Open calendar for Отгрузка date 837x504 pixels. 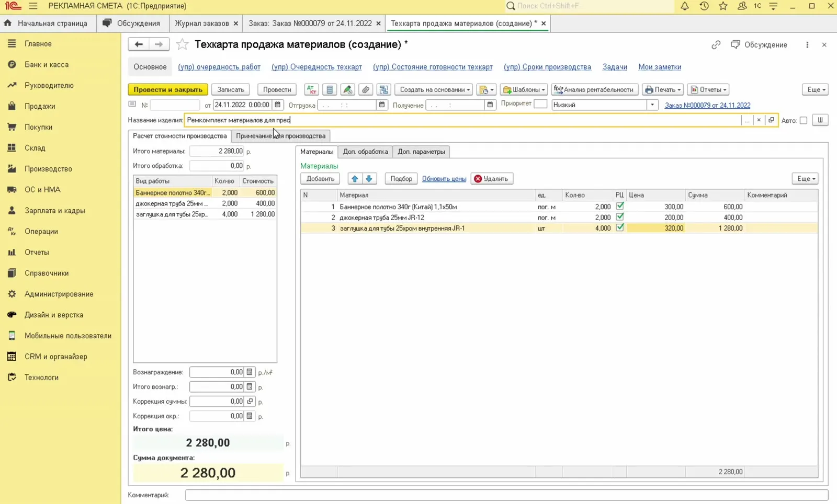click(382, 105)
